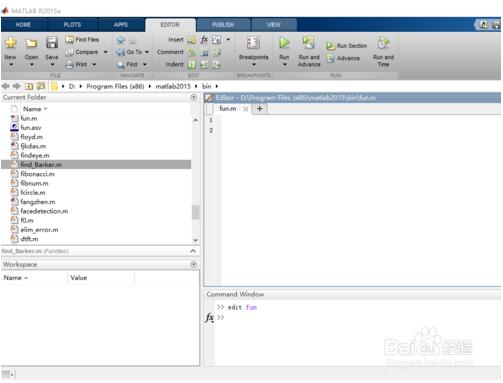The image size is (503, 383).
Task: Click Run and Time icon
Action: pyautogui.click(x=383, y=43)
